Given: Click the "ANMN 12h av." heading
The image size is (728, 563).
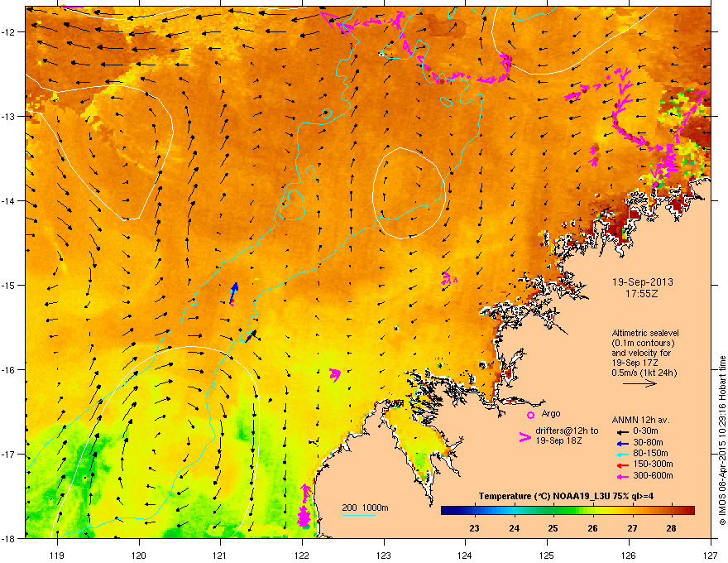Looking at the screenshot, I should [x=640, y=420].
